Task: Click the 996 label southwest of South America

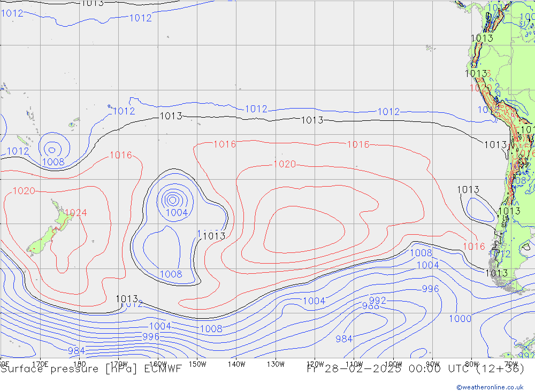Action: (x=431, y=289)
